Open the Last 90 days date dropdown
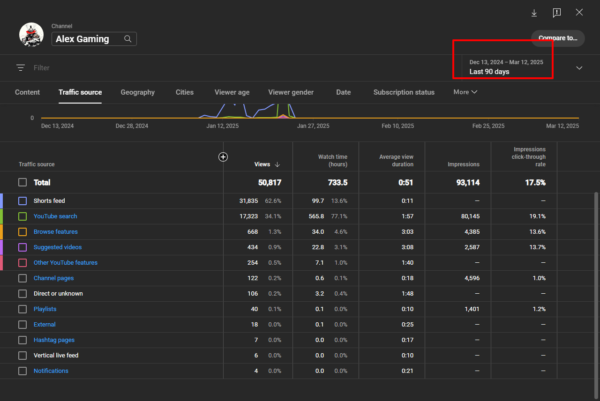 pyautogui.click(x=506, y=67)
